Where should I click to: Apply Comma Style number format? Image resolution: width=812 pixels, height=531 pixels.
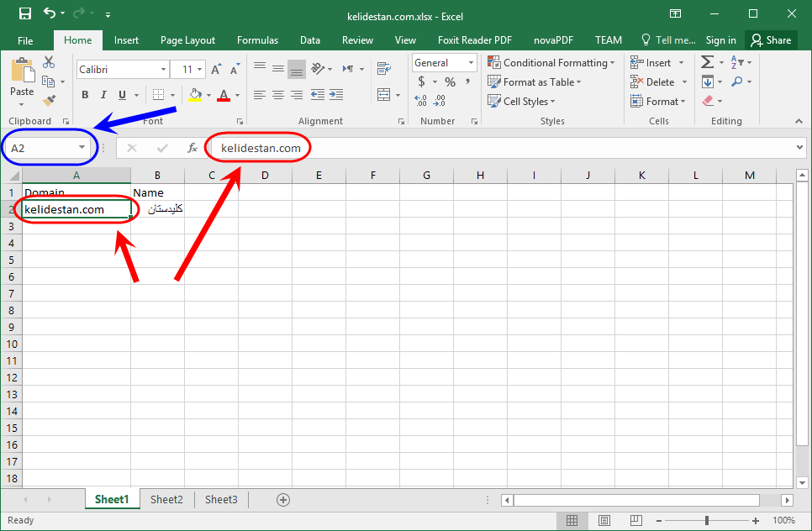[x=467, y=81]
